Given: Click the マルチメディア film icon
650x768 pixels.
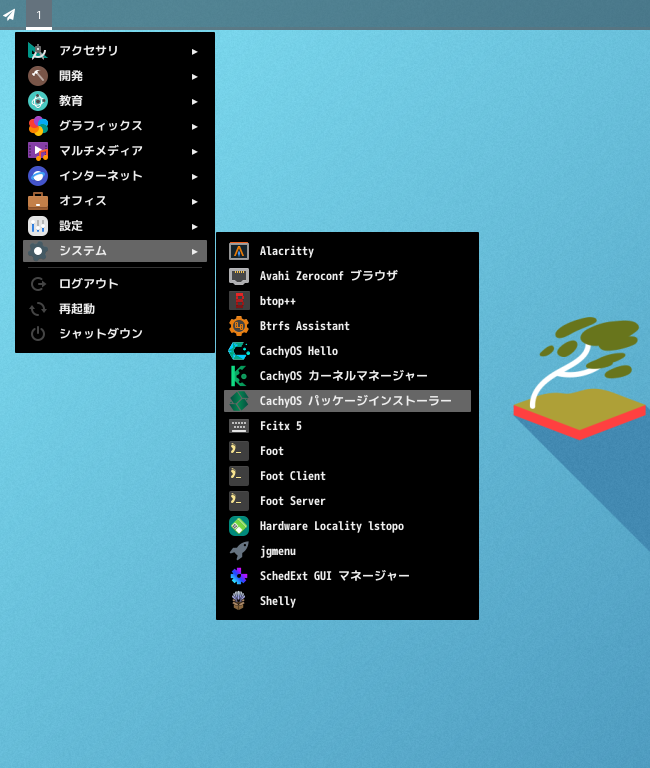Looking at the screenshot, I should tap(38, 151).
